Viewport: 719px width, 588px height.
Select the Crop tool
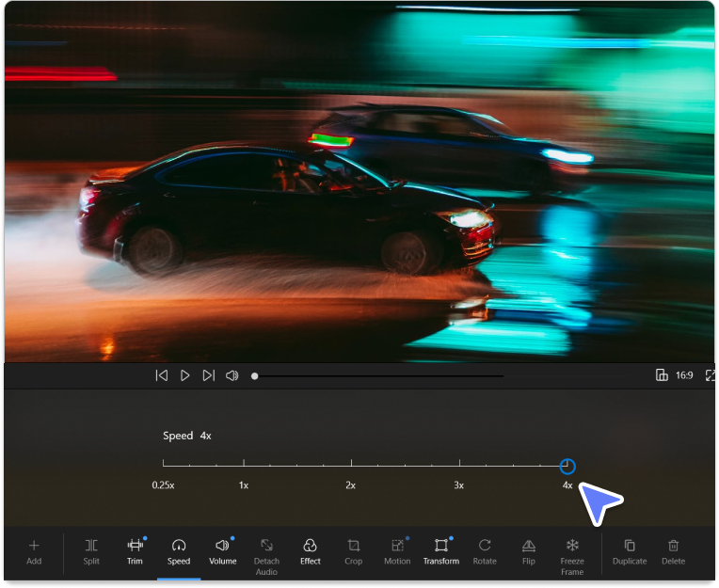coord(354,552)
